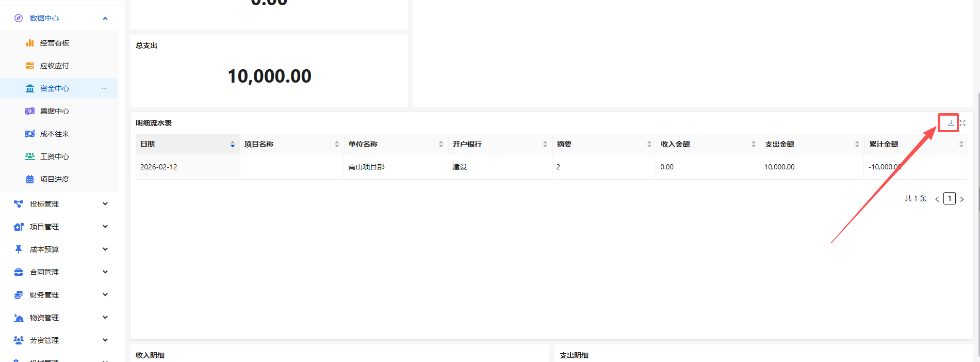The height and width of the screenshot is (362, 980).
Task: Expand 明细流水表 to fullscreen
Action: (x=962, y=123)
